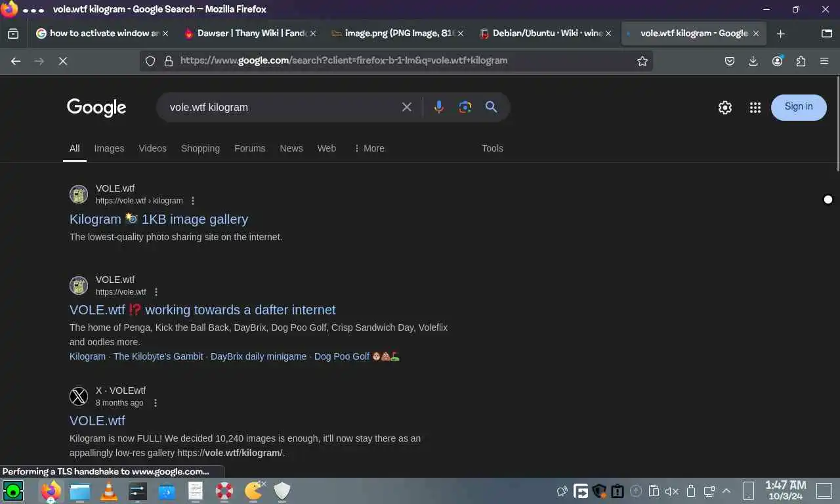
Task: Expand hidden system tray icons arrow
Action: 726,491
